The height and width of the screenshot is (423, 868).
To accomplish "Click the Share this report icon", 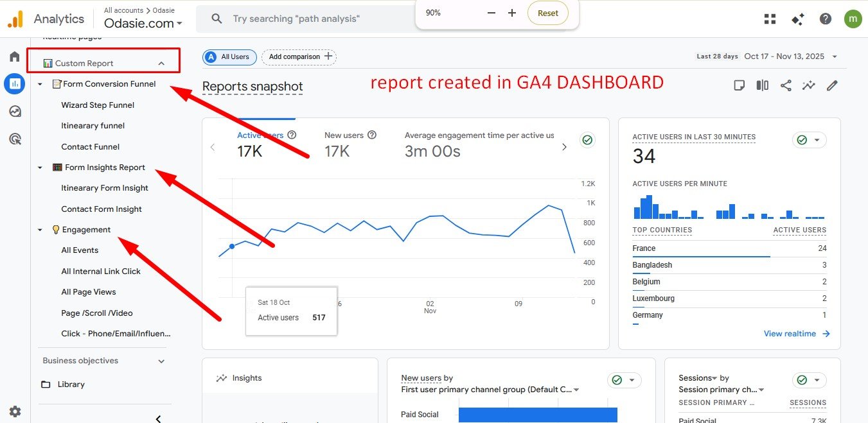I will pyautogui.click(x=786, y=85).
